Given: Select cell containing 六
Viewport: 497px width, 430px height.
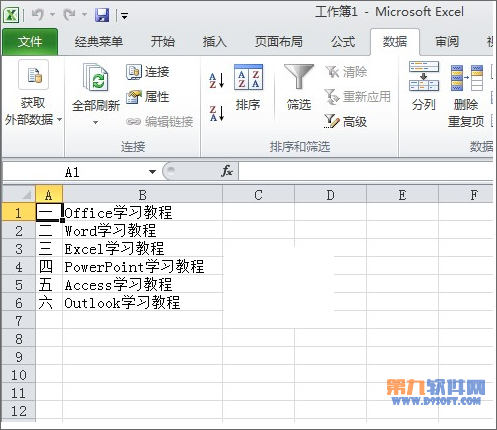Looking at the screenshot, I should [x=49, y=302].
